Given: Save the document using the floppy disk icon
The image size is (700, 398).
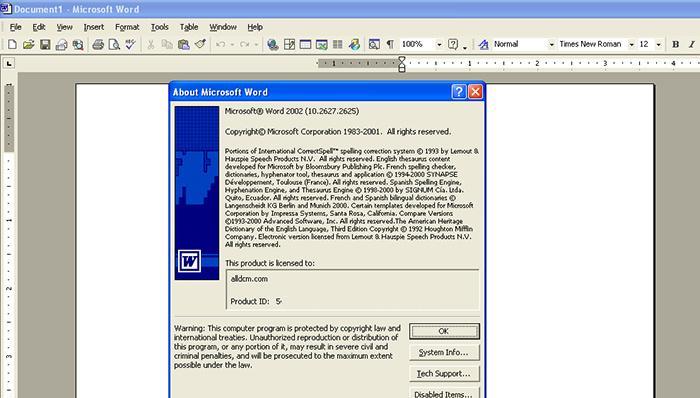Looking at the screenshot, I should click(45, 44).
